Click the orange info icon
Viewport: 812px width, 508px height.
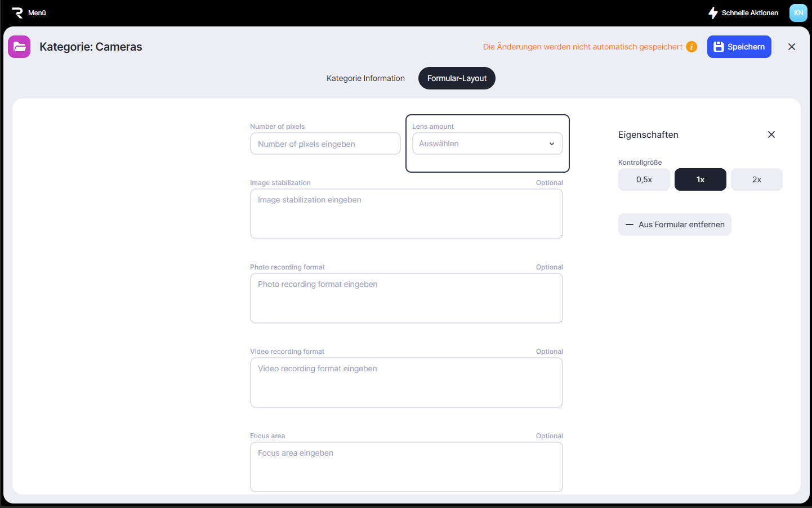coord(691,47)
